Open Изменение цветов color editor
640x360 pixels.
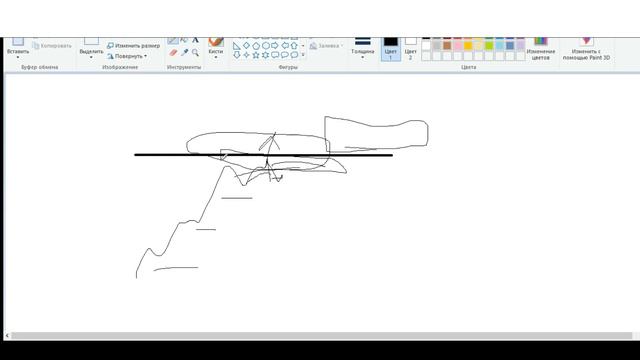[540, 49]
